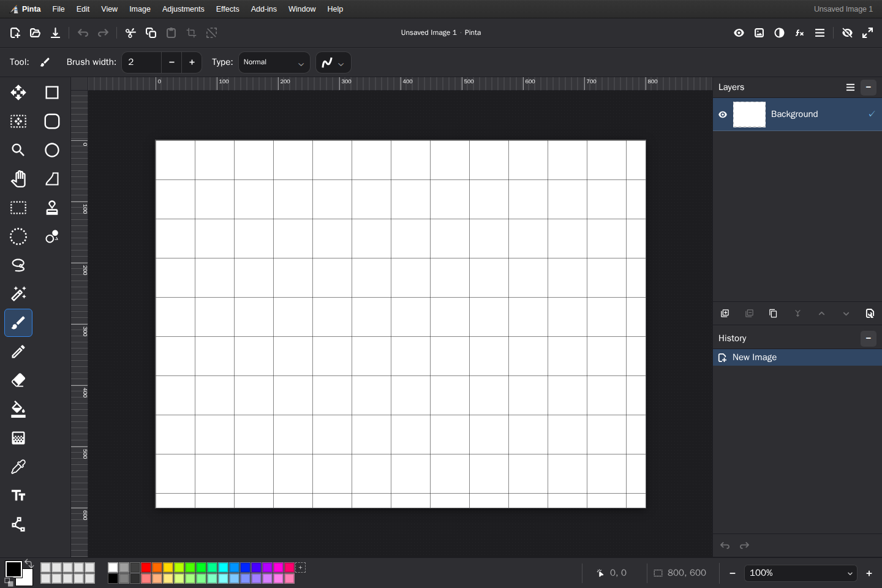Open the Effects fx toolbar button
882x588 pixels.
[x=799, y=33]
